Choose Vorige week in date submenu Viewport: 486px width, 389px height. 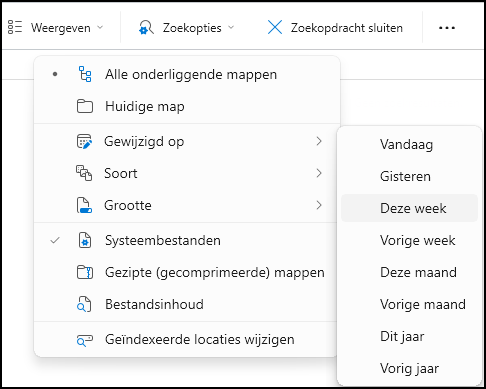click(409, 240)
